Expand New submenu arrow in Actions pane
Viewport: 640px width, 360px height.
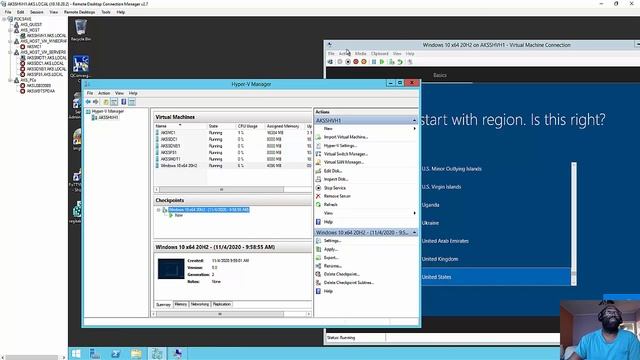point(415,129)
